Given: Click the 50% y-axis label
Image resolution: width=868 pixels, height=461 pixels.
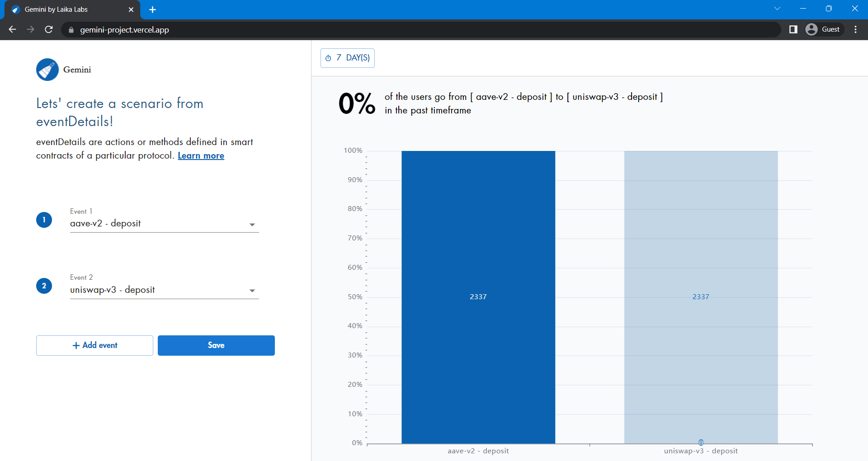Looking at the screenshot, I should coord(355,297).
